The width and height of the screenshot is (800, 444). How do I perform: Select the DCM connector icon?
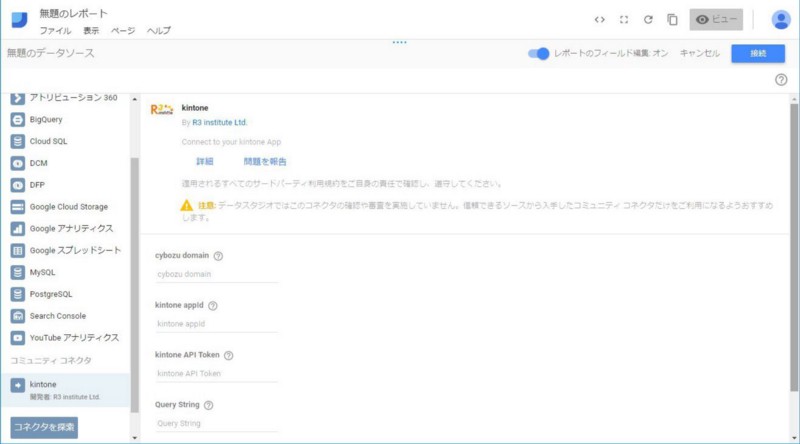[17, 163]
